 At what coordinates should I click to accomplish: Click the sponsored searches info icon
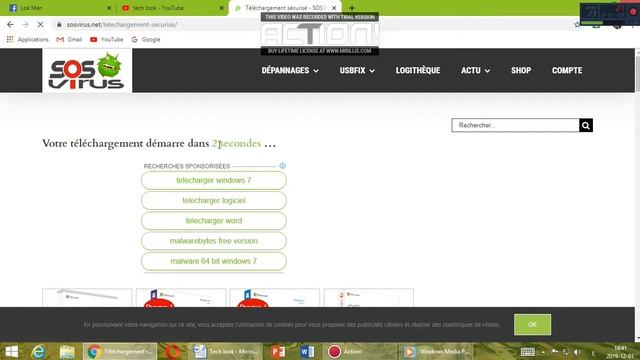(x=282, y=166)
